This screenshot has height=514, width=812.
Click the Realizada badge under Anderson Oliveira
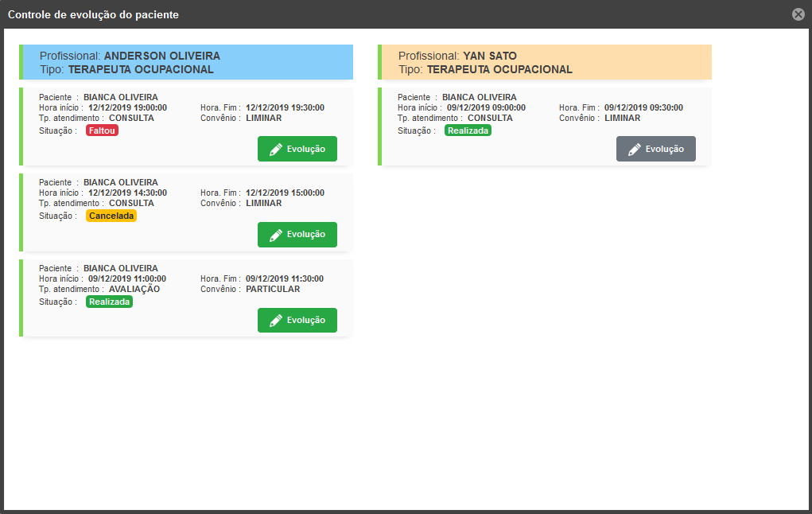click(x=109, y=302)
